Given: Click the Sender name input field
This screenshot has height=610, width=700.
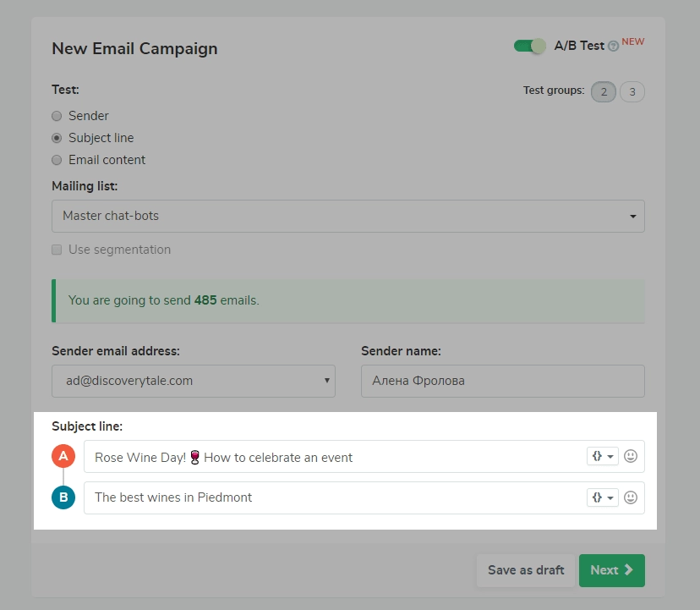Looking at the screenshot, I should pos(502,381).
